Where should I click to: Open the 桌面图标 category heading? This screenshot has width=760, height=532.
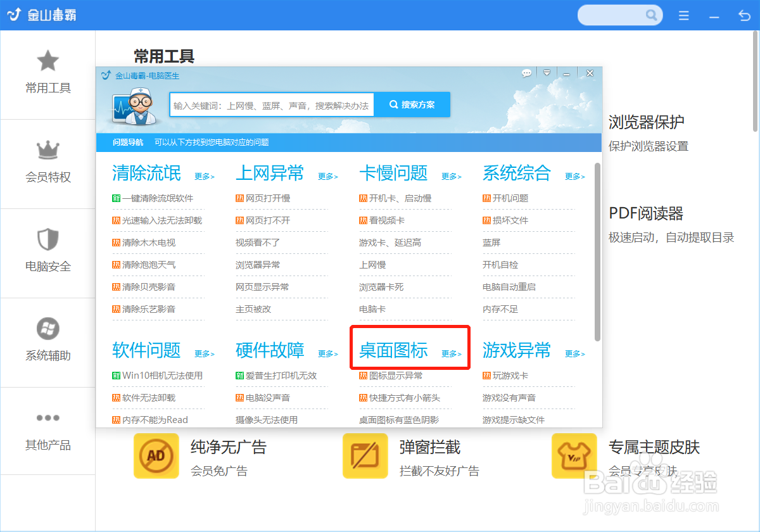point(393,350)
